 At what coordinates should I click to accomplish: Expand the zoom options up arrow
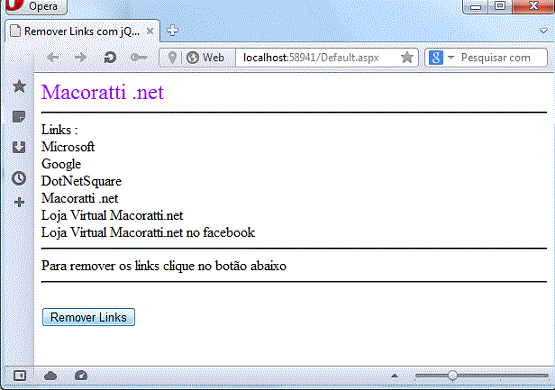point(395,376)
